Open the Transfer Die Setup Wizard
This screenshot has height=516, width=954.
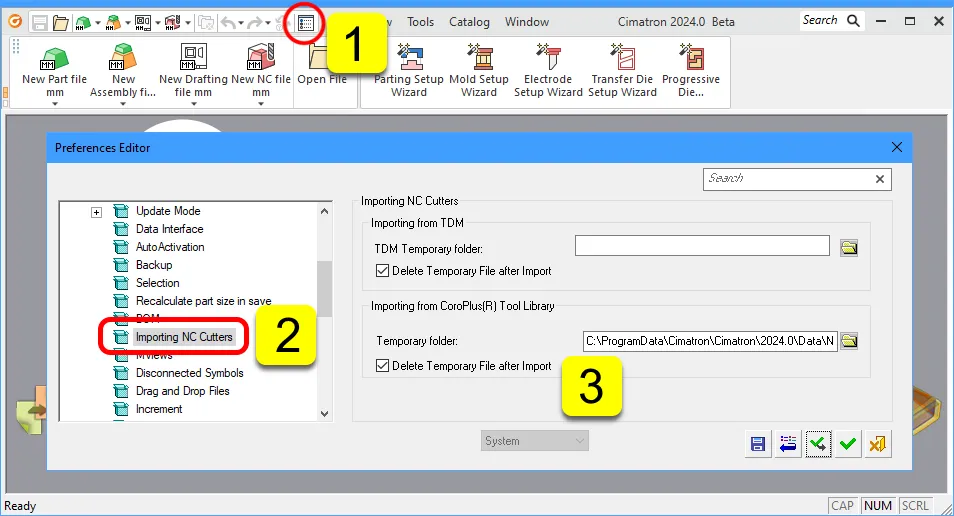(x=622, y=69)
